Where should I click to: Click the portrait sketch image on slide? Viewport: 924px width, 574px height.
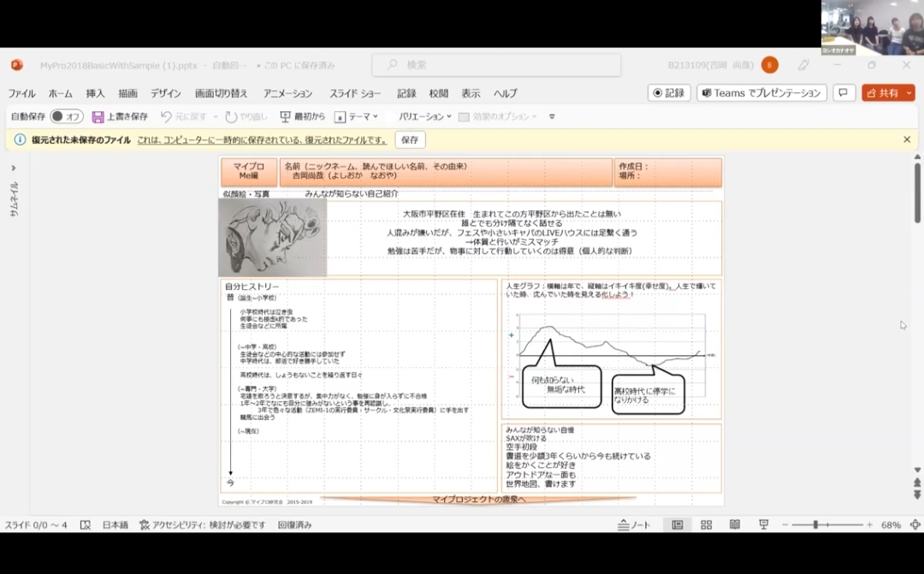tap(272, 238)
